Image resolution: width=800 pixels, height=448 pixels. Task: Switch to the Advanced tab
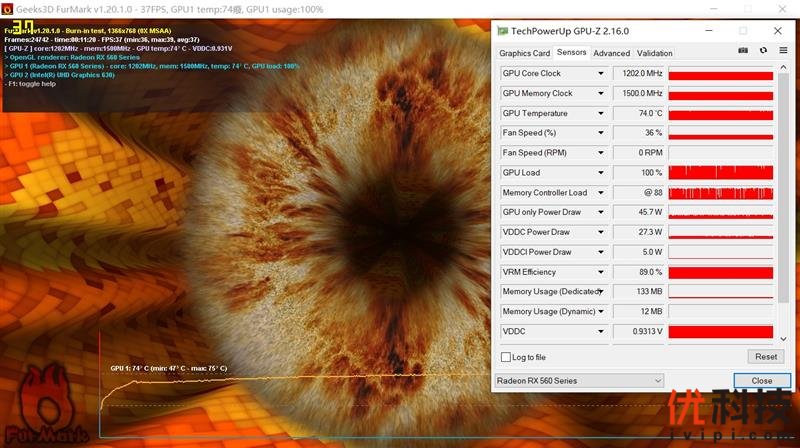point(611,53)
